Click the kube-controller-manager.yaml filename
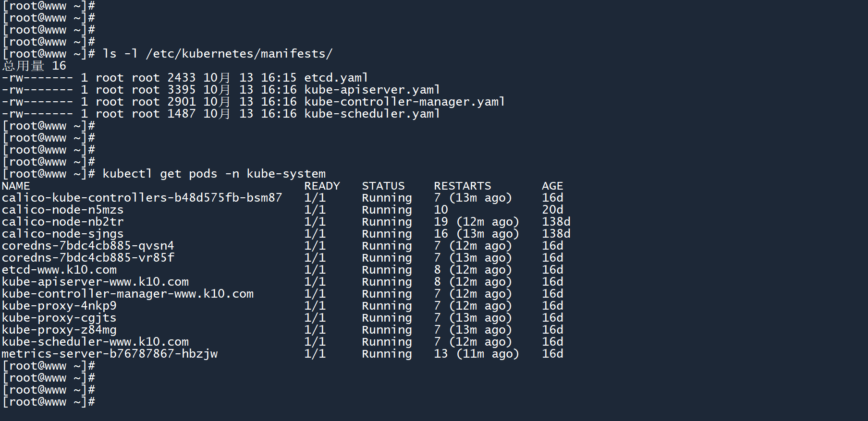Viewport: 868px width, 421px height. point(404,102)
